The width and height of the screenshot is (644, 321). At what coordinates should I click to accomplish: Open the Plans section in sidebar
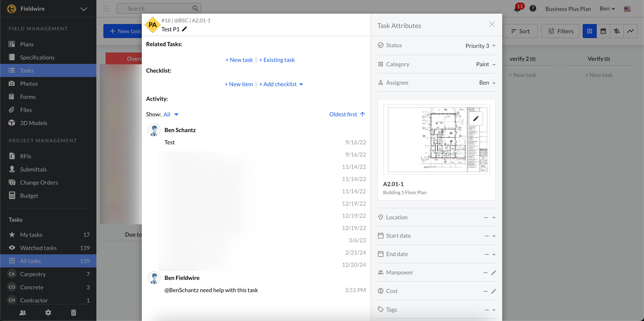click(x=27, y=44)
